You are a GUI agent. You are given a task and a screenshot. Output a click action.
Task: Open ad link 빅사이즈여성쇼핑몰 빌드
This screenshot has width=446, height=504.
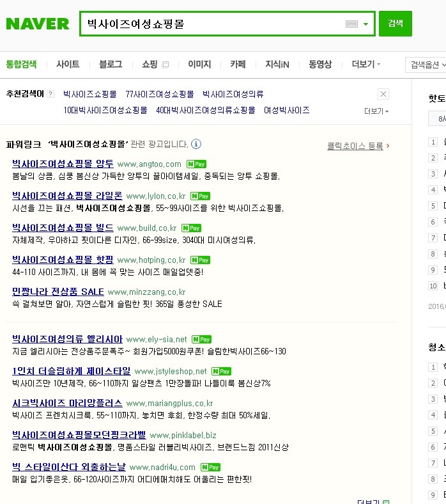pos(63,228)
